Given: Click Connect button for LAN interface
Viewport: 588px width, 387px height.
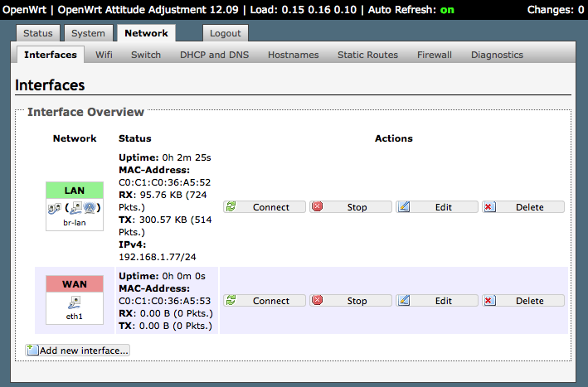Looking at the screenshot, I should (265, 207).
